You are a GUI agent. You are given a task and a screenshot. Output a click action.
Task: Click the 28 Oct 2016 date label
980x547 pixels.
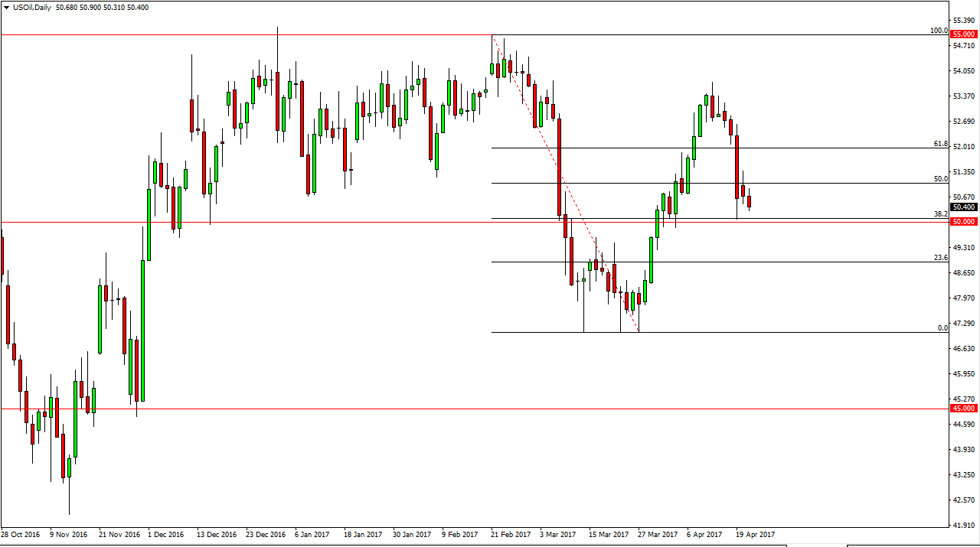coord(21,535)
